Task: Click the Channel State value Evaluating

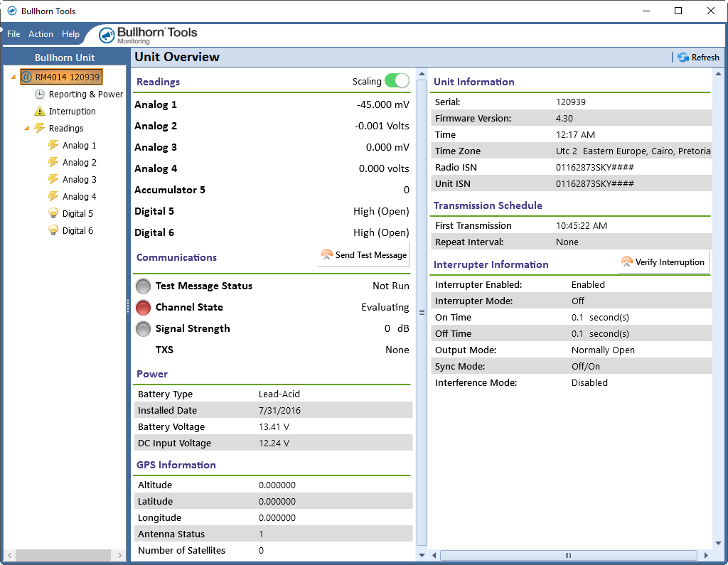Action: coord(385,307)
